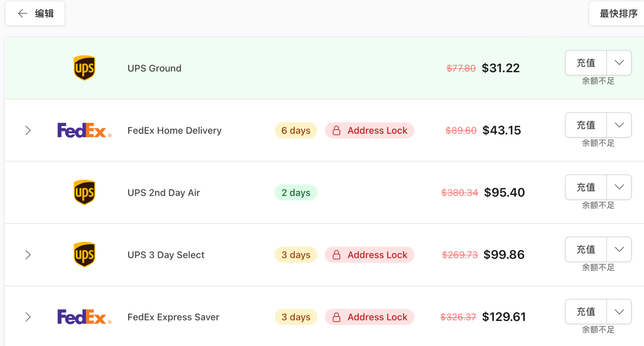This screenshot has height=346, width=644.
Task: Select the FedEx Express Saver service name
Action: [173, 317]
